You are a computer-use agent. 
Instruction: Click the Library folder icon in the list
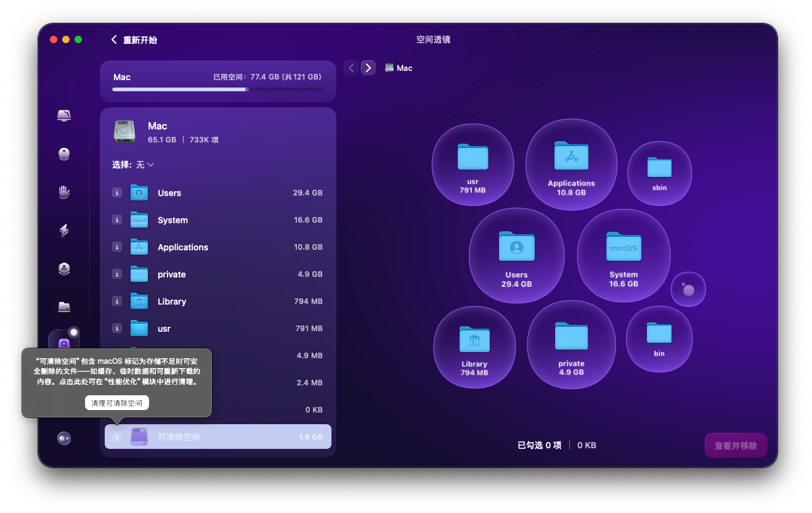(139, 301)
